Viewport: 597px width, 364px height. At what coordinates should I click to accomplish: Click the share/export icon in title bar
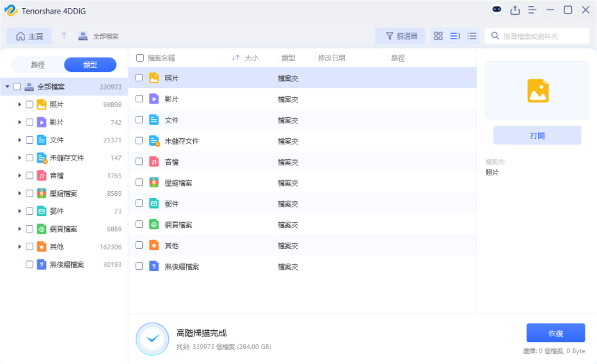pyautogui.click(x=515, y=9)
